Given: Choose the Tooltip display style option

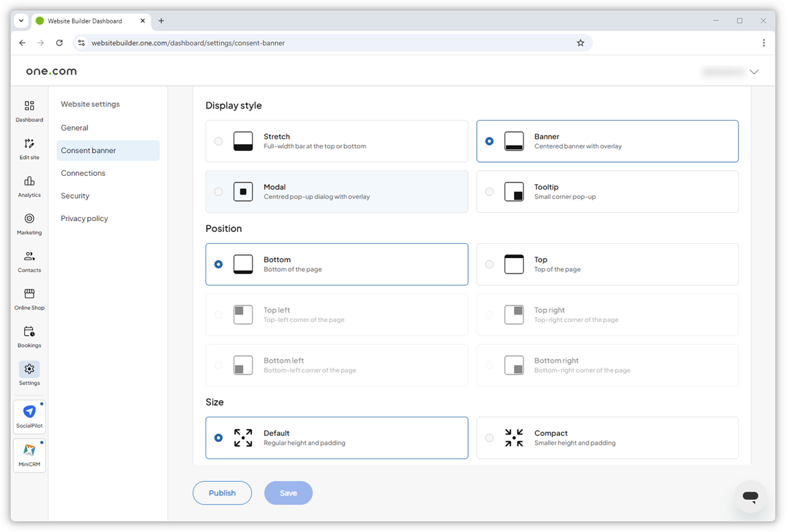Looking at the screenshot, I should coord(489,192).
